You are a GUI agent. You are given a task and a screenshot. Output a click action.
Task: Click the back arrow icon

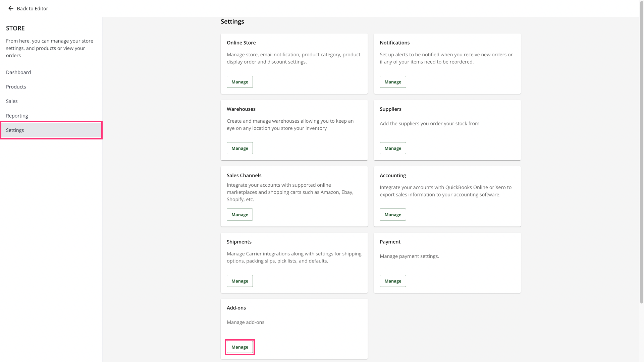click(x=11, y=8)
